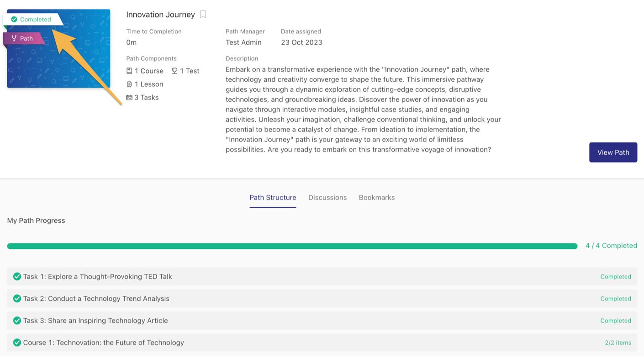Screen dimensions: 644x356
Task: Toggle completion checkmark on Task 3
Action: click(16, 320)
